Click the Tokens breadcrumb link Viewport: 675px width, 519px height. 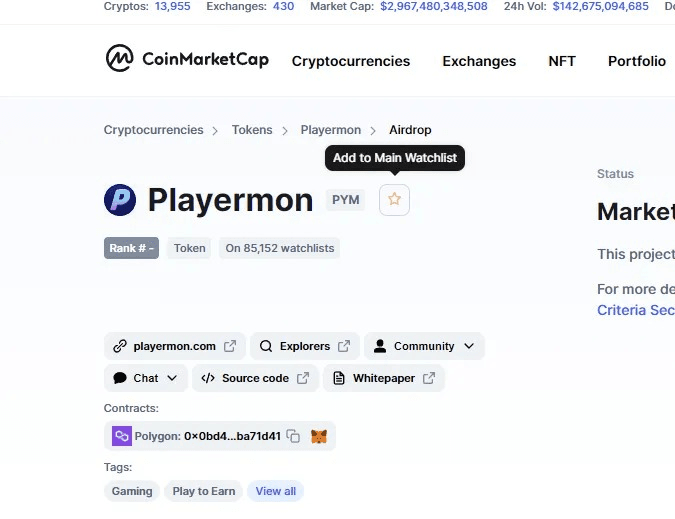[x=252, y=130]
